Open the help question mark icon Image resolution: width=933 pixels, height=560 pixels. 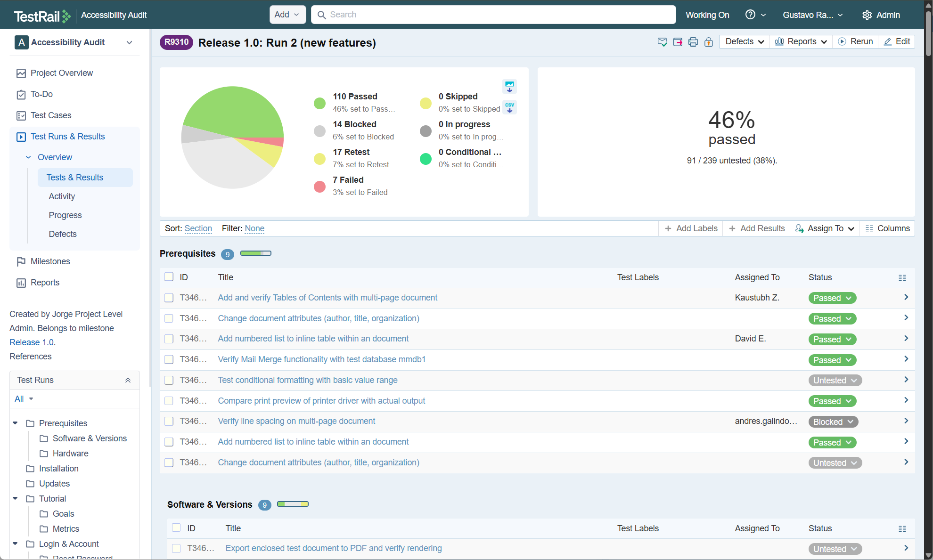(x=750, y=15)
